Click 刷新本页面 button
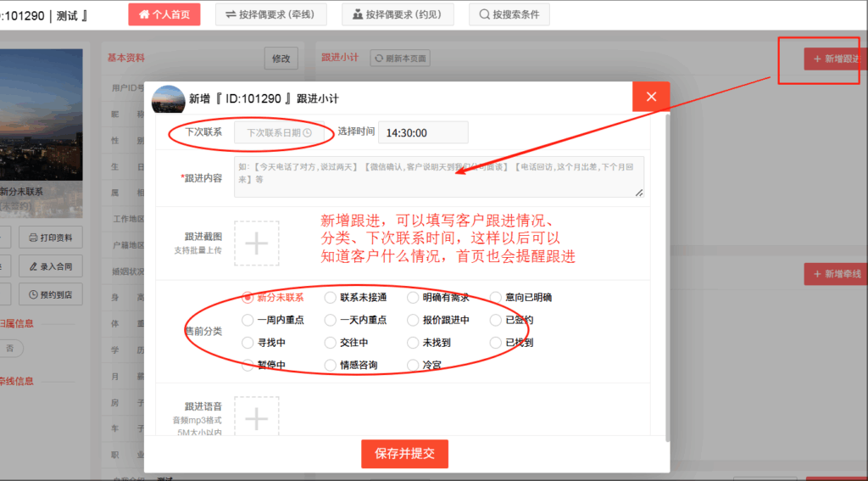Screen dimensions: 868x481 coord(400,59)
